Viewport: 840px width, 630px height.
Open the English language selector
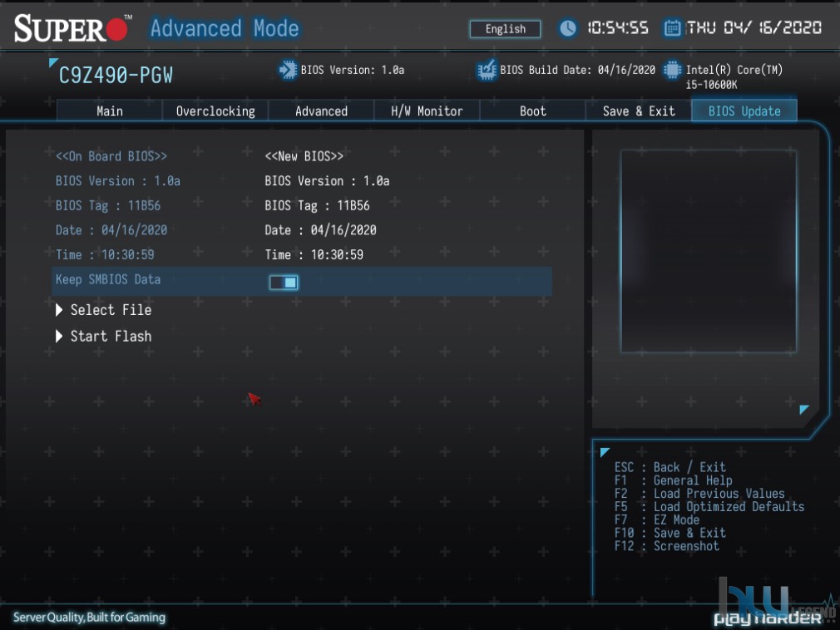(x=505, y=29)
